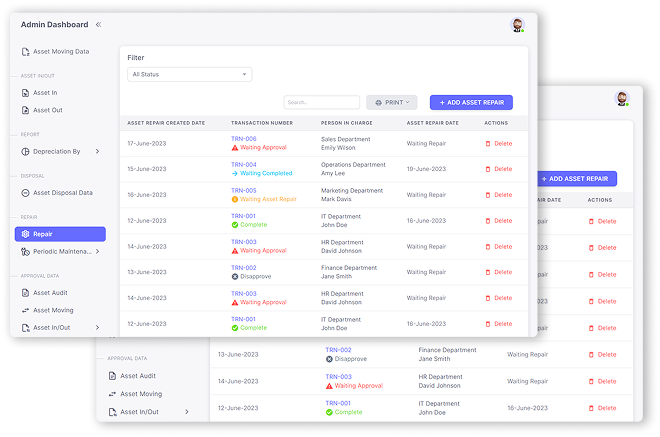The height and width of the screenshot is (437, 660).
Task: Click the printer icon on the Print button
Action: [379, 102]
